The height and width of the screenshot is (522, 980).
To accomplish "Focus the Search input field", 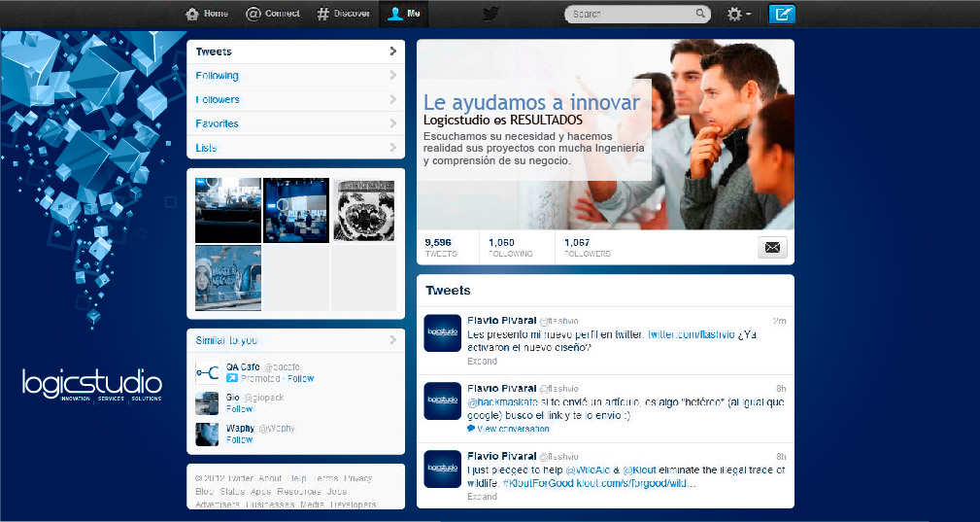I will (637, 14).
